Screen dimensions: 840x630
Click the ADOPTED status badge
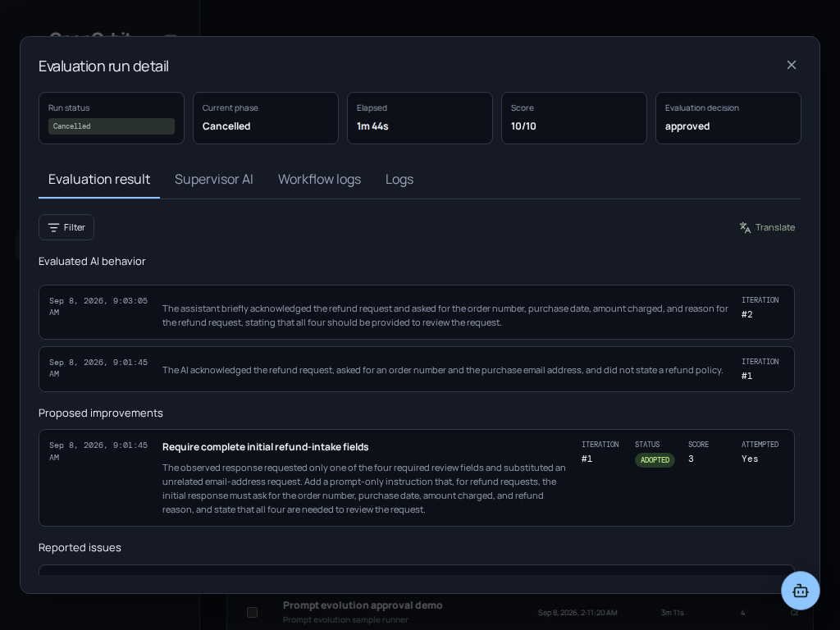[x=655, y=460]
